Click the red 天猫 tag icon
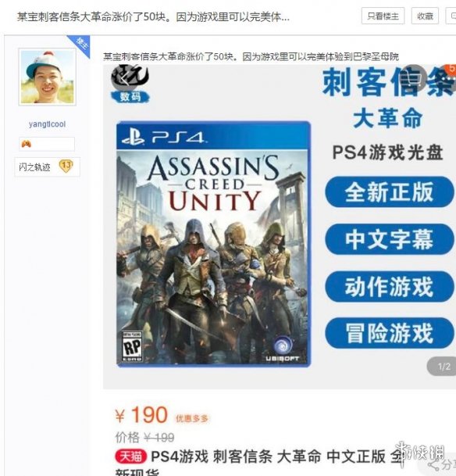 pyautogui.click(x=130, y=456)
